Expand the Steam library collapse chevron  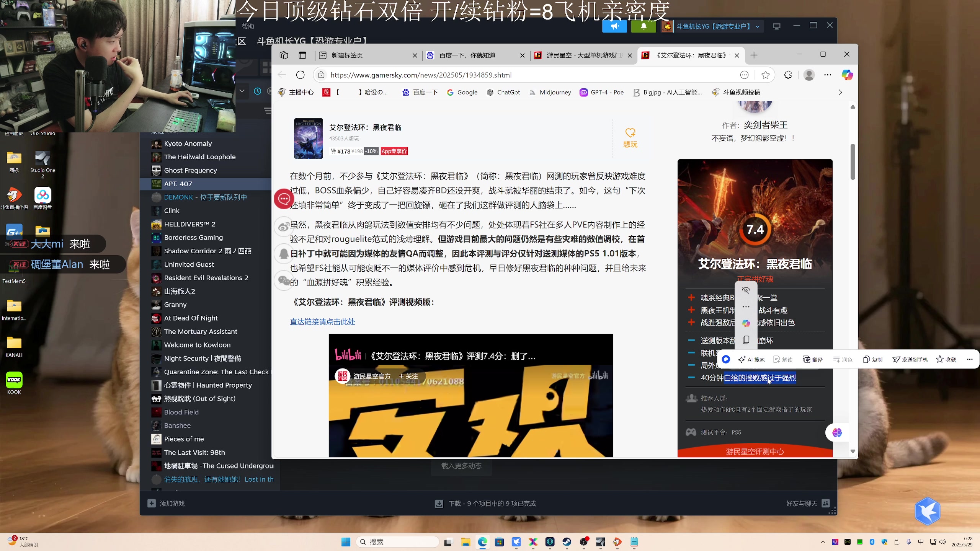[x=242, y=91]
